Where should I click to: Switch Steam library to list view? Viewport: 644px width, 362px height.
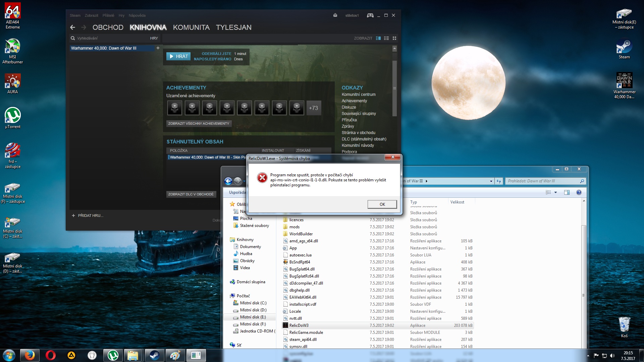[386, 38]
